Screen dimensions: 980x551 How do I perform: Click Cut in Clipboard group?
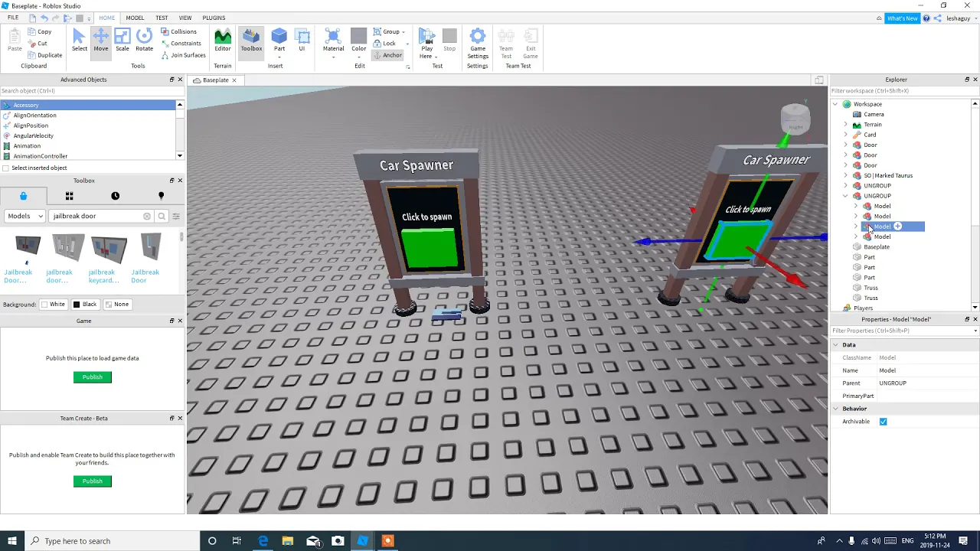(x=38, y=44)
